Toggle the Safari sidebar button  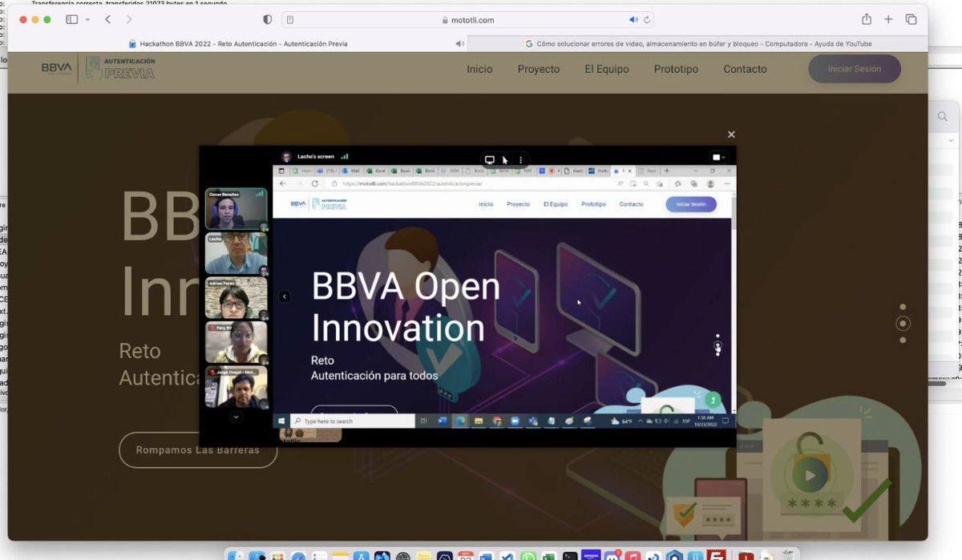pos(71,19)
